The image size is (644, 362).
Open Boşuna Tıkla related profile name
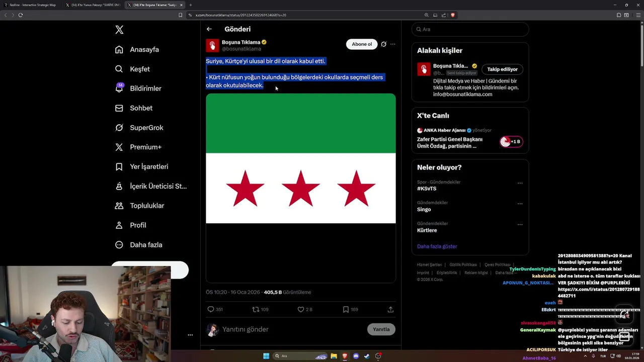450,66
